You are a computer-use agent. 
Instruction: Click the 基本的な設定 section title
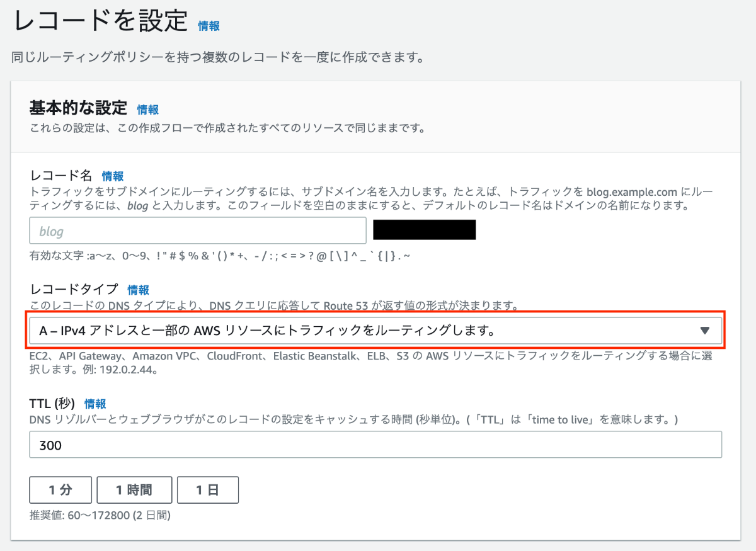(x=78, y=108)
